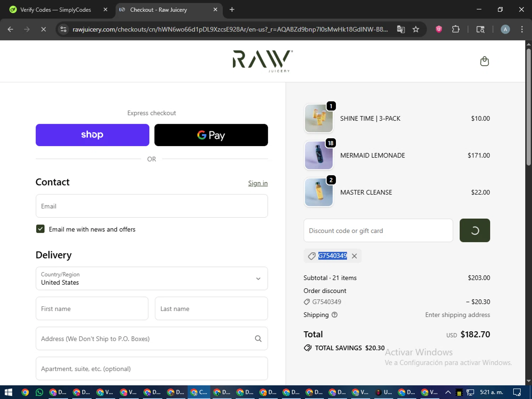Click the Enter shipping address text
The height and width of the screenshot is (399, 532).
[458, 315]
